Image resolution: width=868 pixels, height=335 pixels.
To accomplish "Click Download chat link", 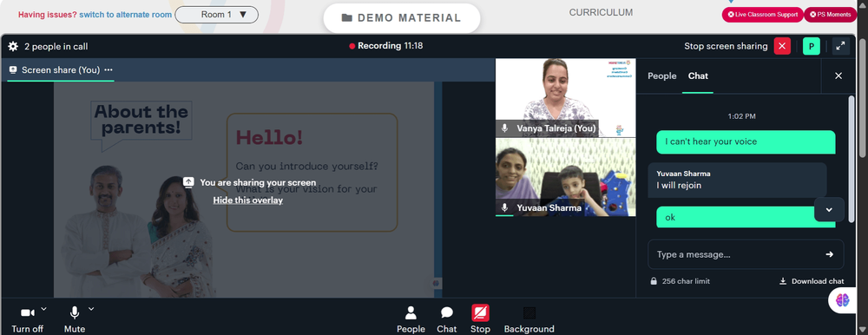I will click(x=812, y=281).
